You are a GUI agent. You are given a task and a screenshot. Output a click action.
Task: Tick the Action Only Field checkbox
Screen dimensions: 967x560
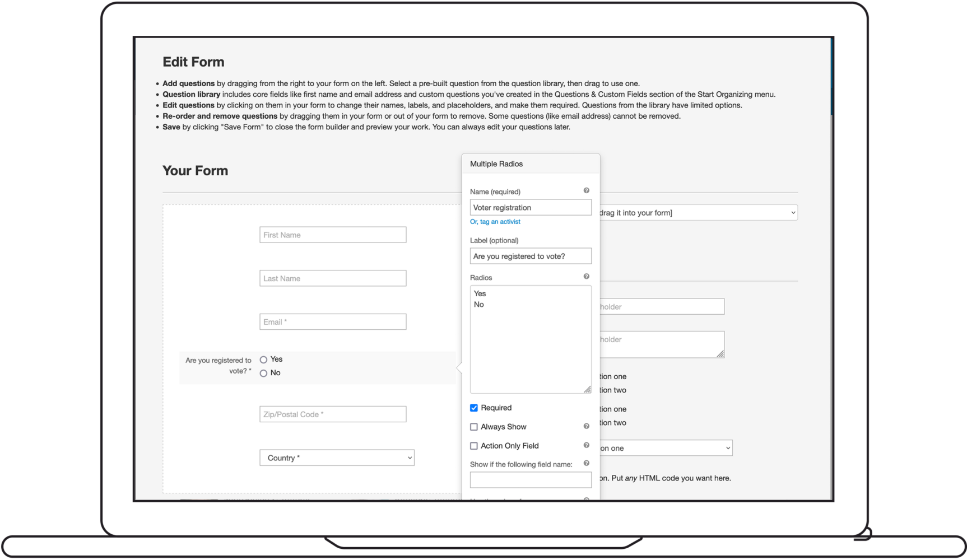pos(474,446)
